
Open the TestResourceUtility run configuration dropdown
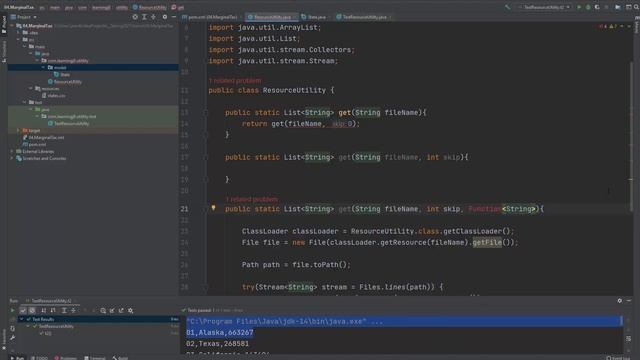(545, 7)
